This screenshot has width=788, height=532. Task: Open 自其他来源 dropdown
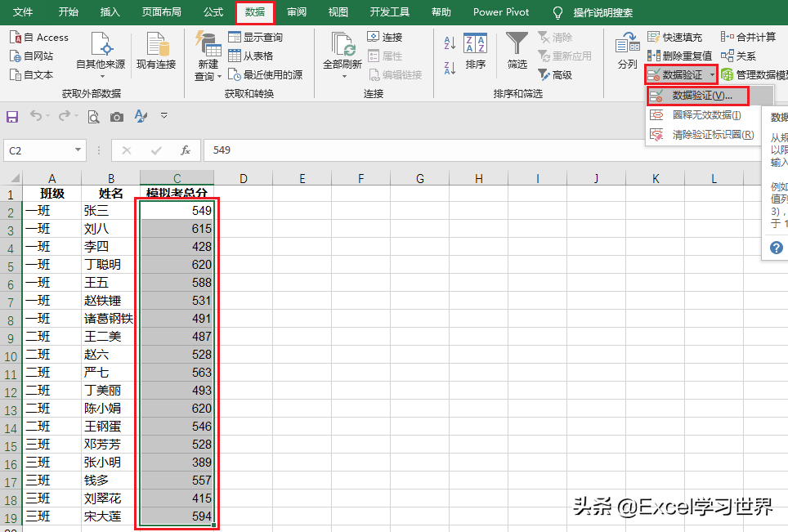(101, 56)
